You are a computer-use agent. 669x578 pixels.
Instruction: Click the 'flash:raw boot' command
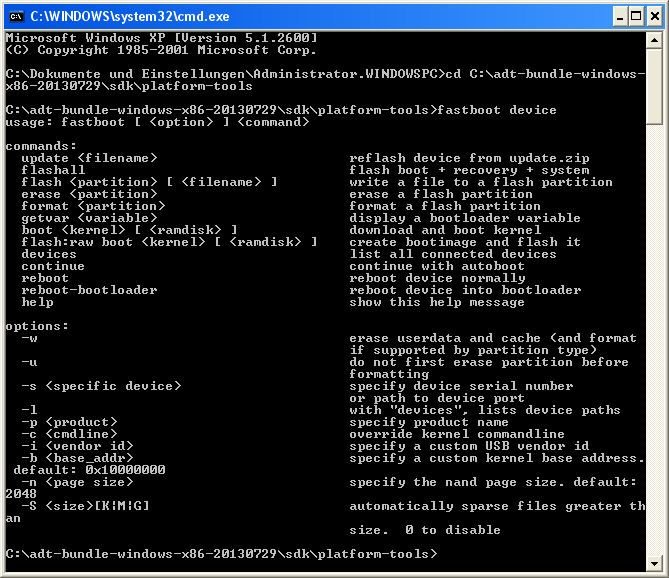point(169,242)
